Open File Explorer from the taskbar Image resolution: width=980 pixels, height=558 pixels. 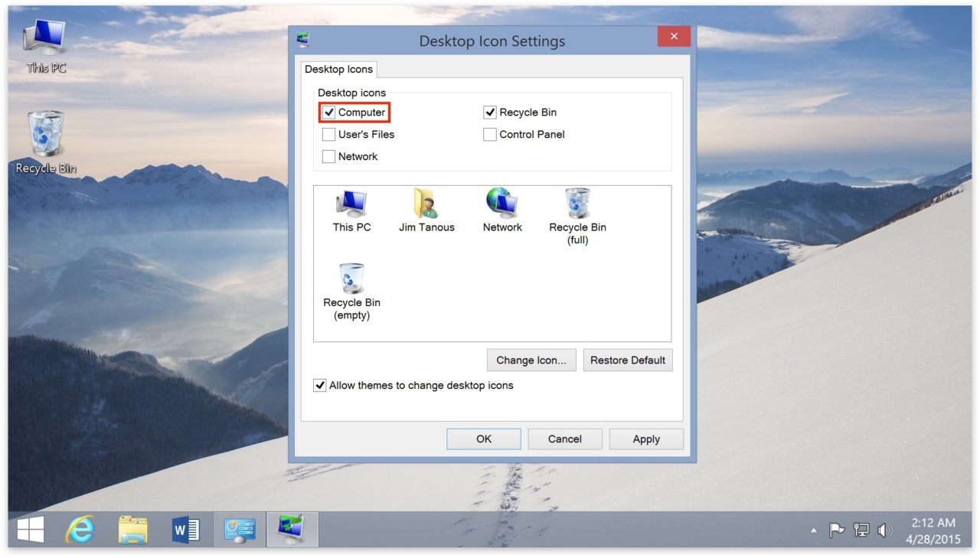(133, 528)
